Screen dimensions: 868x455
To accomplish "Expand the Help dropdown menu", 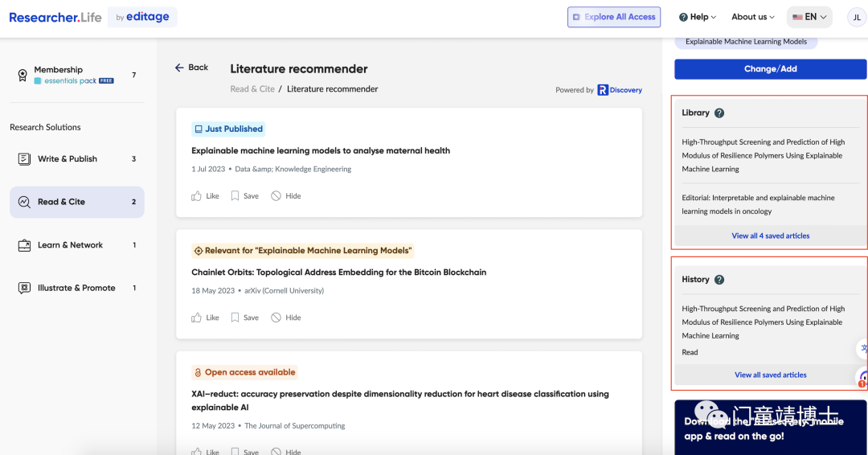I will [698, 17].
